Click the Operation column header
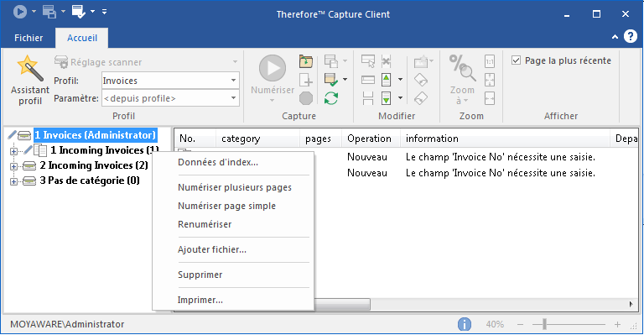Image resolution: width=644 pixels, height=335 pixels. (371, 139)
